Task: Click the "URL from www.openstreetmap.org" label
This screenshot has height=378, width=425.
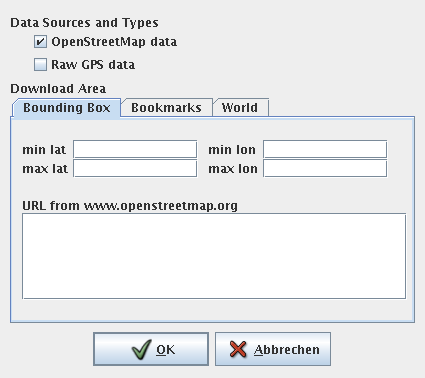Action: [130, 206]
